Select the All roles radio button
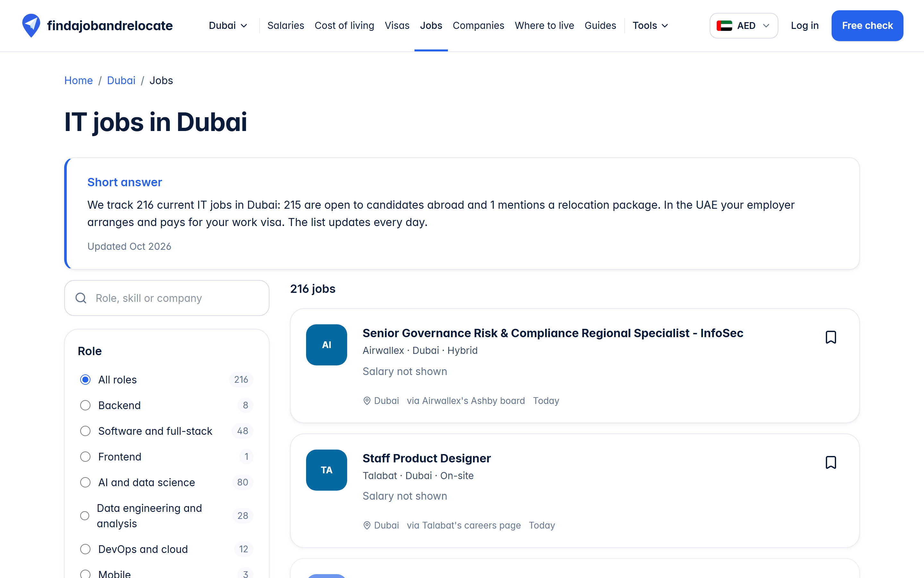This screenshot has width=924, height=578. pyautogui.click(x=86, y=380)
